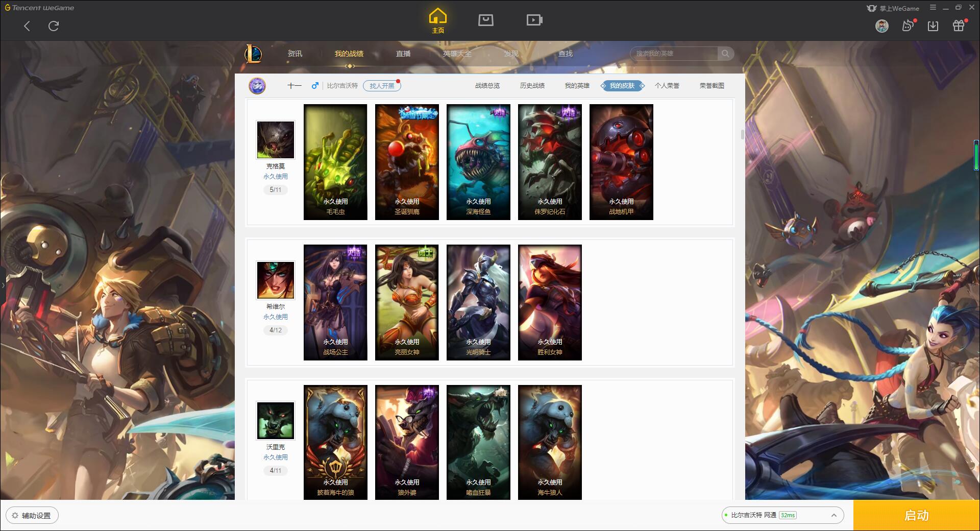This screenshot has height=531, width=980.
Task: Open the download manager icon
Action: (933, 26)
